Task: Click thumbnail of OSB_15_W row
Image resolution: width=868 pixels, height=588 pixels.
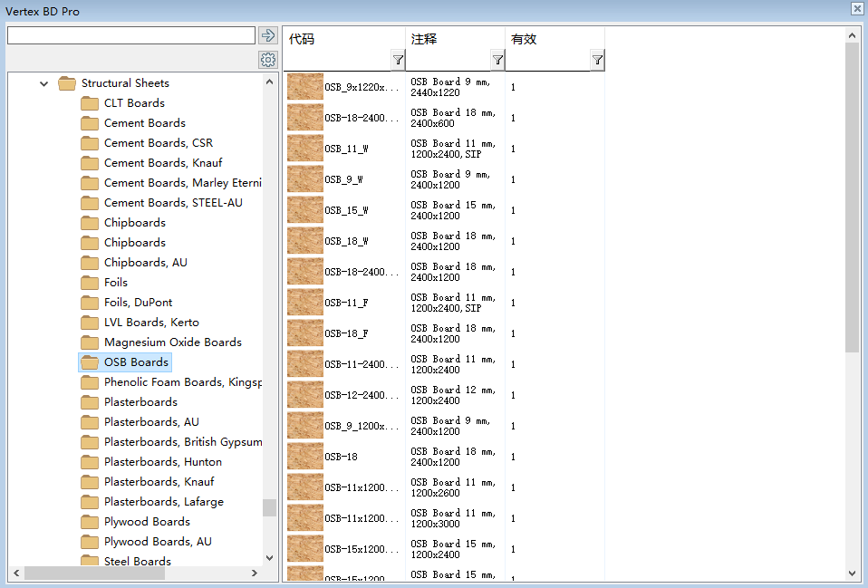Action: point(305,210)
